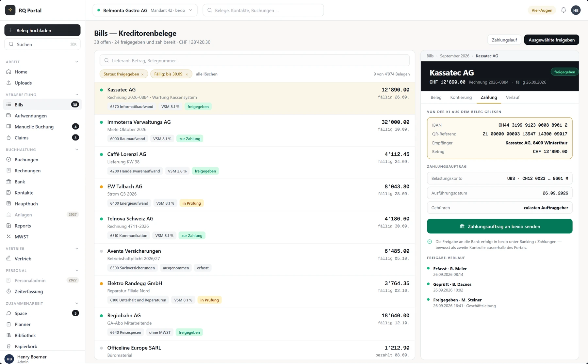Collapse the PERSONAL sidebar section

pos(77,270)
